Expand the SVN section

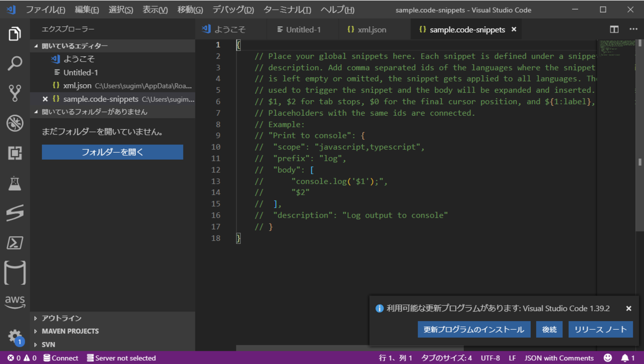pos(113,345)
